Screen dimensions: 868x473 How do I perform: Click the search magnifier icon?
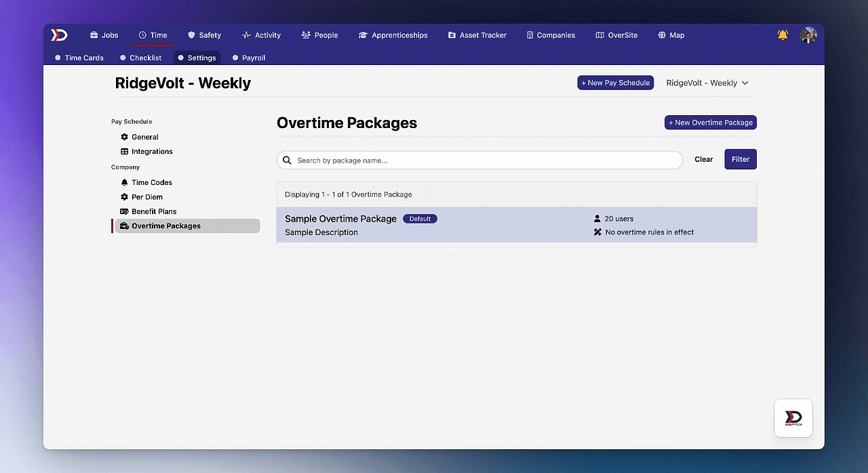[287, 161]
